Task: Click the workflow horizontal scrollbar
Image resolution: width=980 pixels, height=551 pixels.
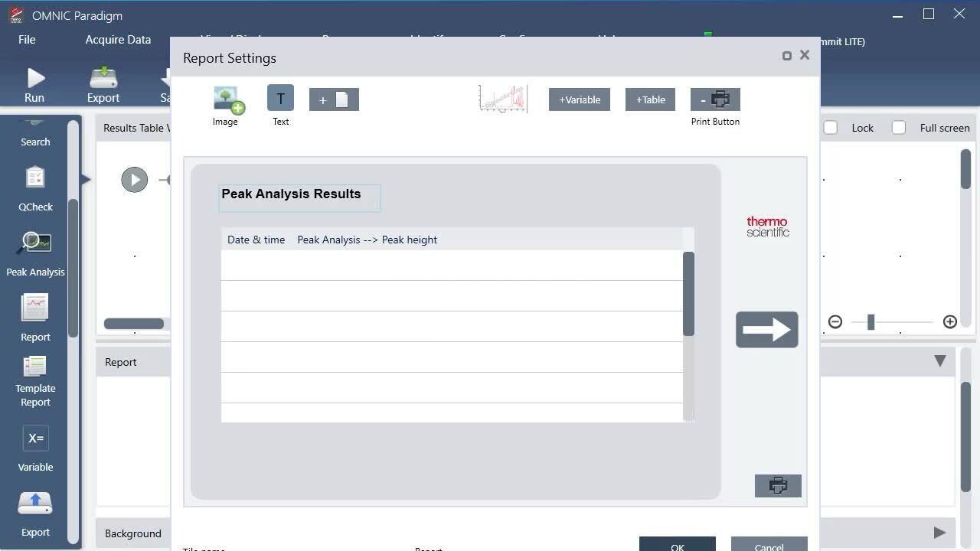Action: pyautogui.click(x=134, y=324)
